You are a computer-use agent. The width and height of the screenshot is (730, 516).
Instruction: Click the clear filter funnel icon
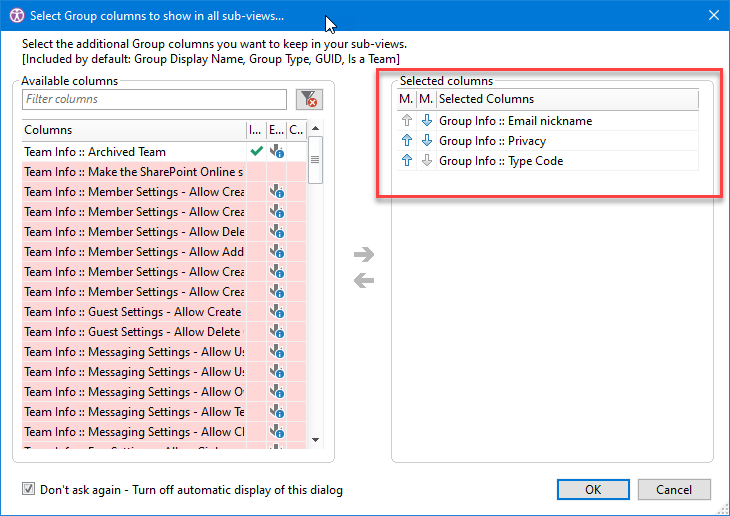pos(309,99)
